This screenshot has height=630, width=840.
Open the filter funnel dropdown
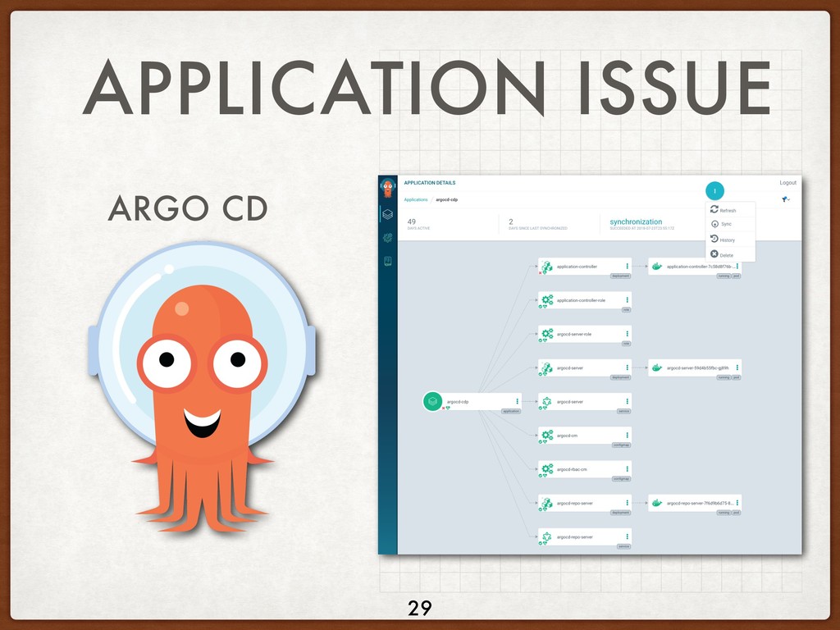(786, 199)
